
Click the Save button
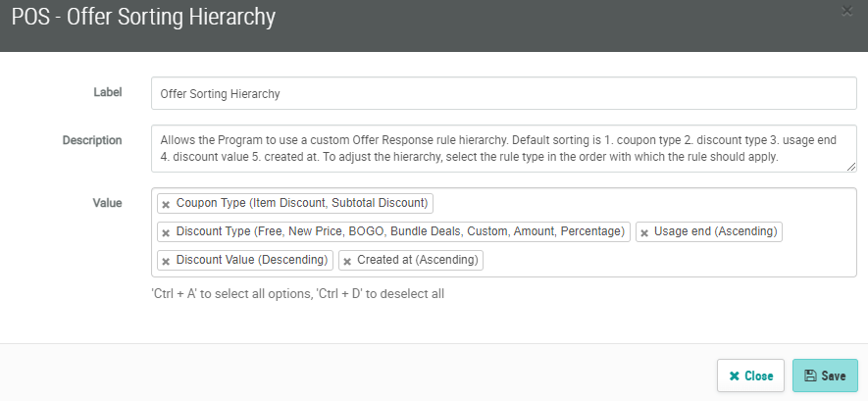pos(825,376)
